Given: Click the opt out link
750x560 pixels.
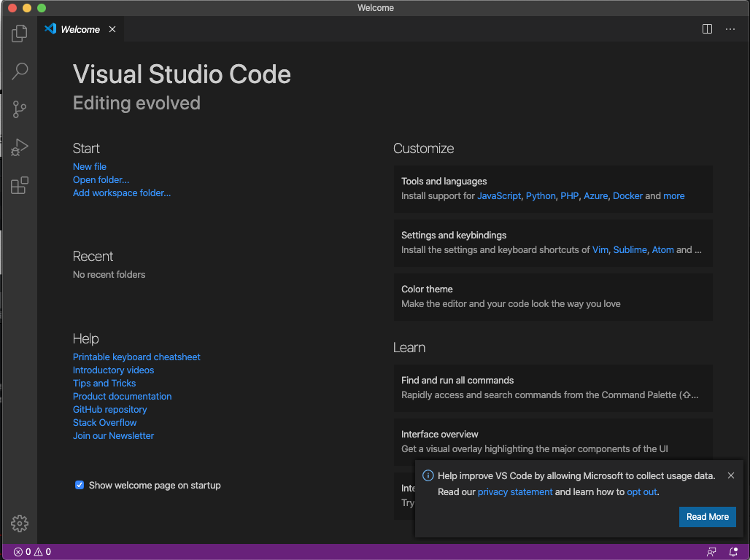Looking at the screenshot, I should point(641,491).
